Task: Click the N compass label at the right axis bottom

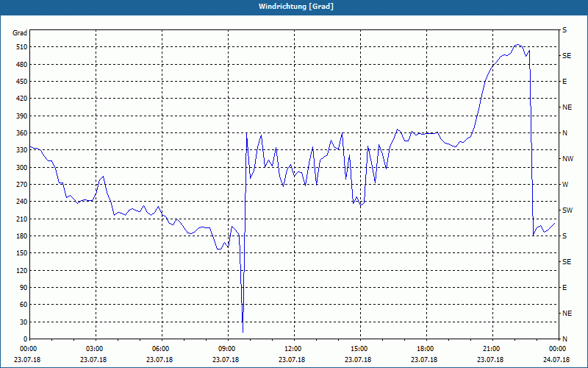Action: tap(564, 339)
